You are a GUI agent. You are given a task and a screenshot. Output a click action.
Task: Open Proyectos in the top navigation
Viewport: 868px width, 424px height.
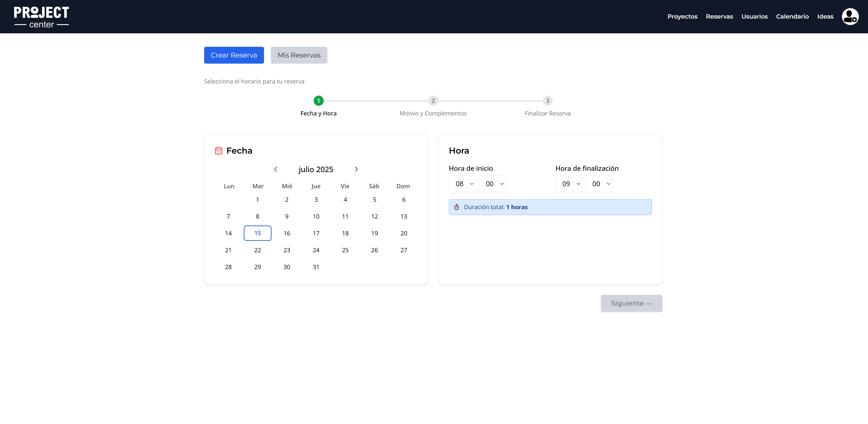(682, 16)
